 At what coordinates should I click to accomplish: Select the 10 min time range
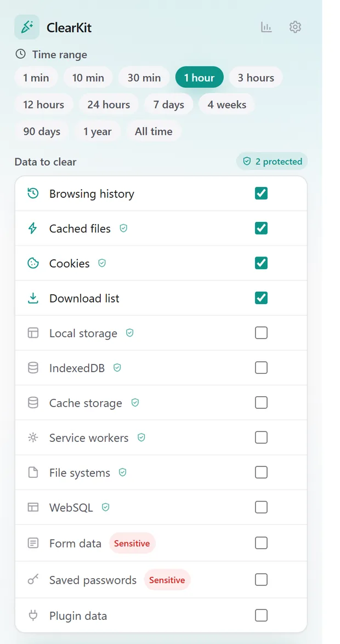tap(88, 78)
